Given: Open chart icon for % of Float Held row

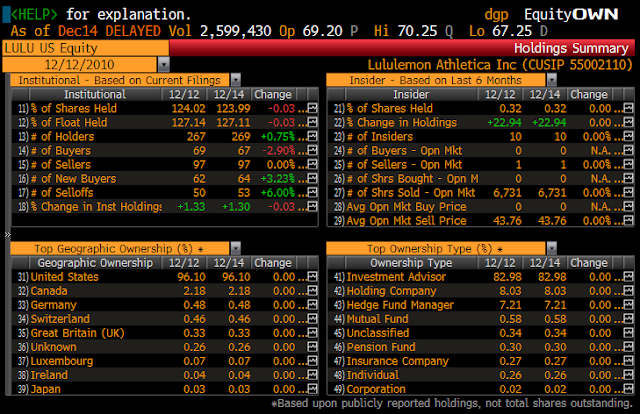Looking at the screenshot, I should [x=312, y=122].
